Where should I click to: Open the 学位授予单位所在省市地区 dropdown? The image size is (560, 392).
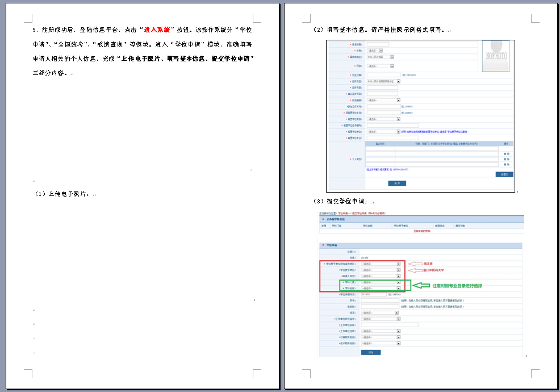[381, 264]
